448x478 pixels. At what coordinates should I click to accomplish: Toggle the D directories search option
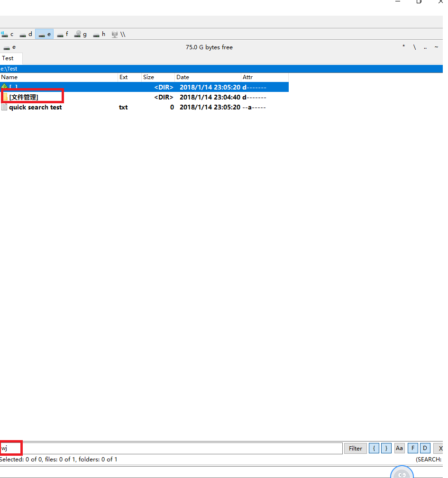tap(425, 448)
